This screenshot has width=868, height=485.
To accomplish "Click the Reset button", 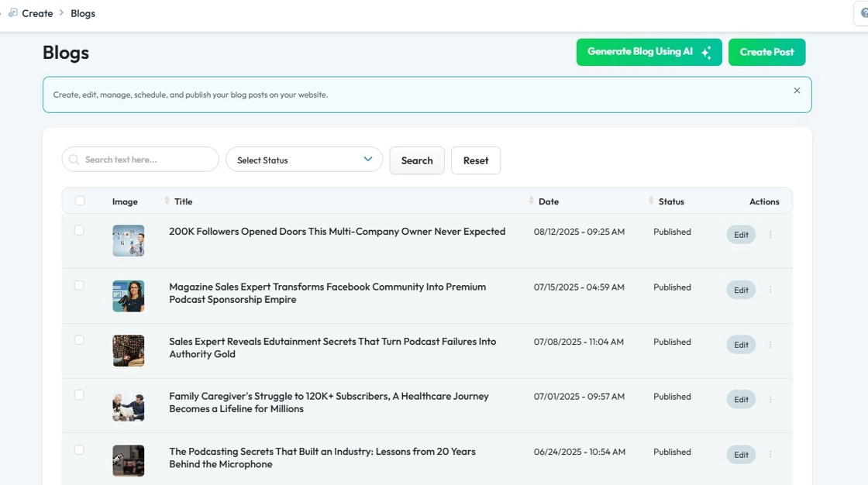I will tap(475, 160).
